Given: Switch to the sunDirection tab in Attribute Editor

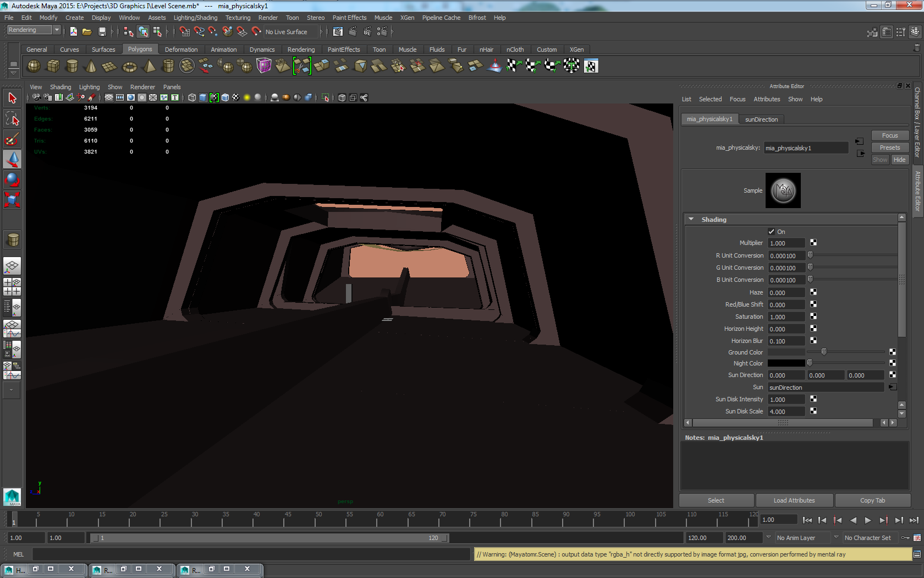Looking at the screenshot, I should point(761,119).
